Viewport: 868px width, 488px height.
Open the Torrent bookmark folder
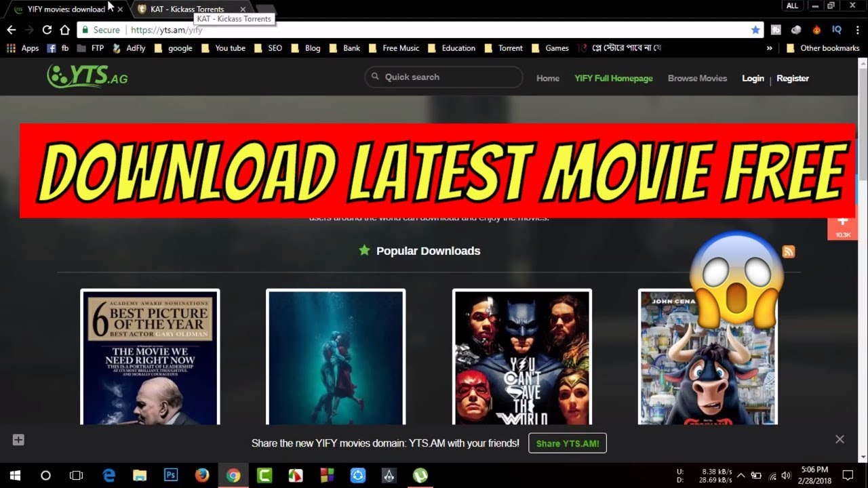coord(504,48)
